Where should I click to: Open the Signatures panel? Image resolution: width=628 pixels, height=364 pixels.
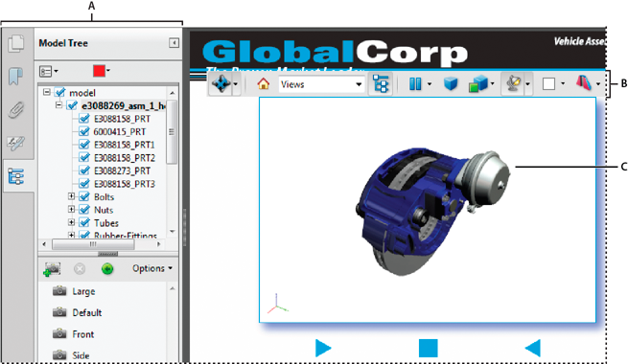[x=16, y=143]
